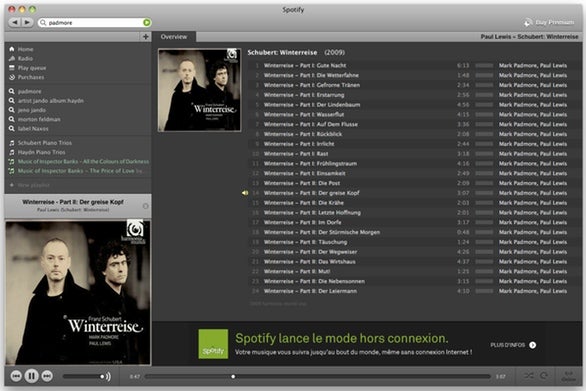Select track Part II: Das Wirtshaus
The width and height of the screenshot is (586, 391).
point(415,262)
